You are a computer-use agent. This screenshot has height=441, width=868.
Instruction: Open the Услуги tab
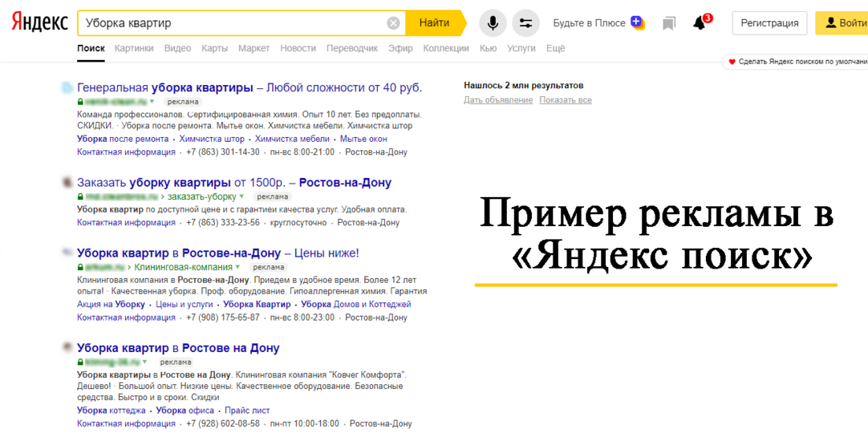click(x=521, y=48)
